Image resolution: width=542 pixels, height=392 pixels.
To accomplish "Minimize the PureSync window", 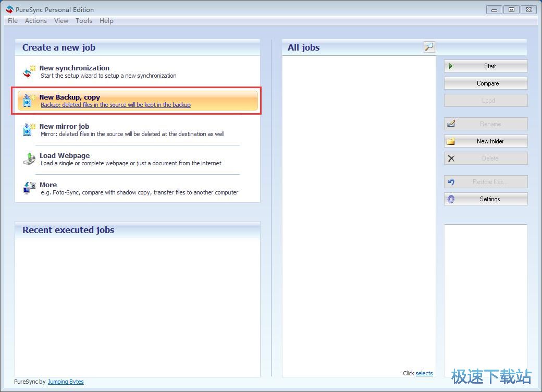I will click(494, 10).
